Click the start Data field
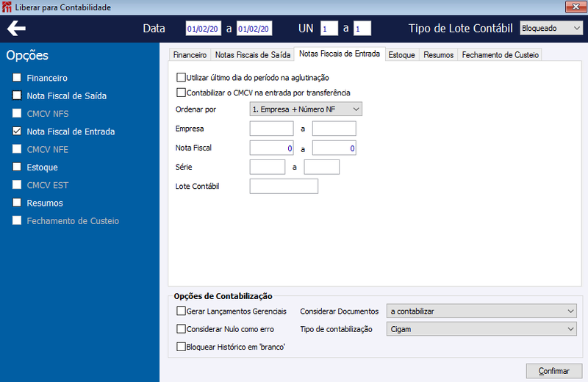 204,29
